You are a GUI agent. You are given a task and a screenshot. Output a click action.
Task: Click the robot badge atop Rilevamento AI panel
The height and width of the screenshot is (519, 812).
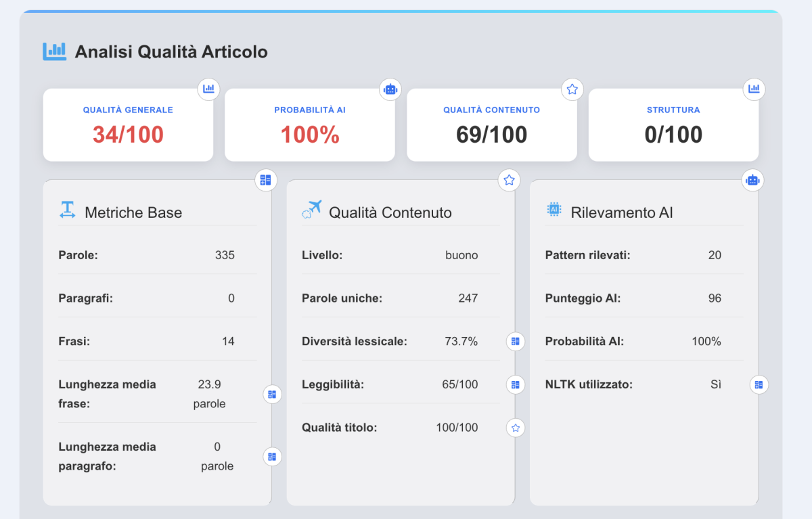(x=752, y=180)
